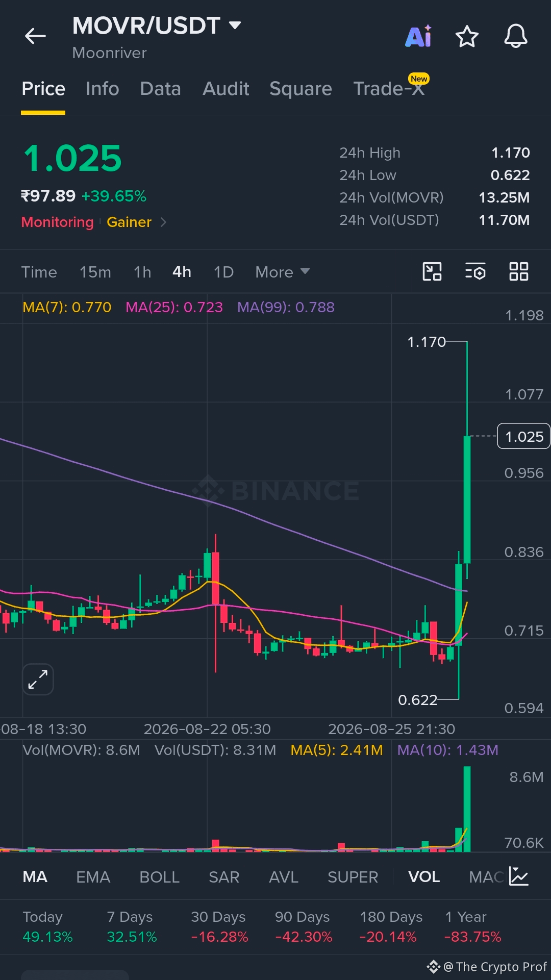Viewport: 551px width, 980px height.
Task: Open the Trade-X tab
Action: coord(389,89)
